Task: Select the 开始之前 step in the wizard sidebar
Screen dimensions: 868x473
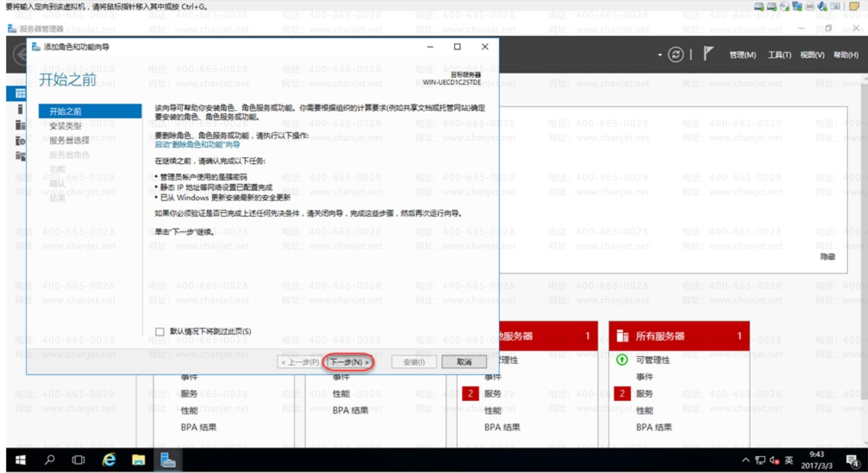Action: 90,111
